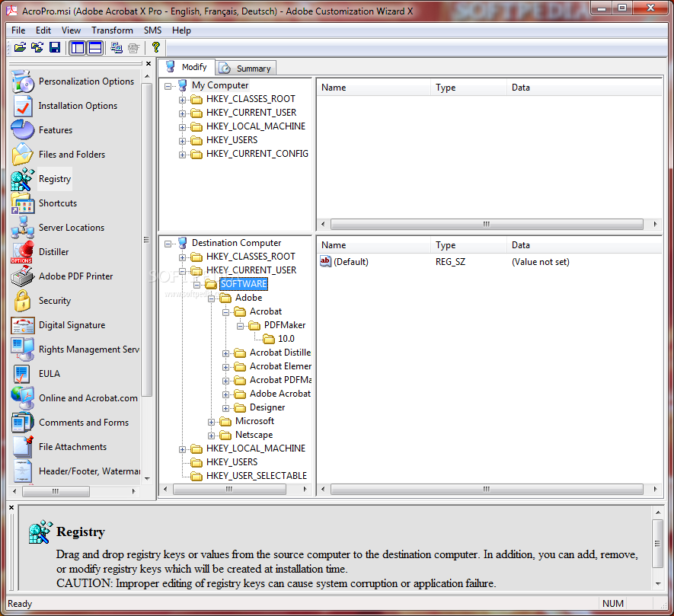Expand the Designer key node
674x616 pixels.
click(225, 408)
